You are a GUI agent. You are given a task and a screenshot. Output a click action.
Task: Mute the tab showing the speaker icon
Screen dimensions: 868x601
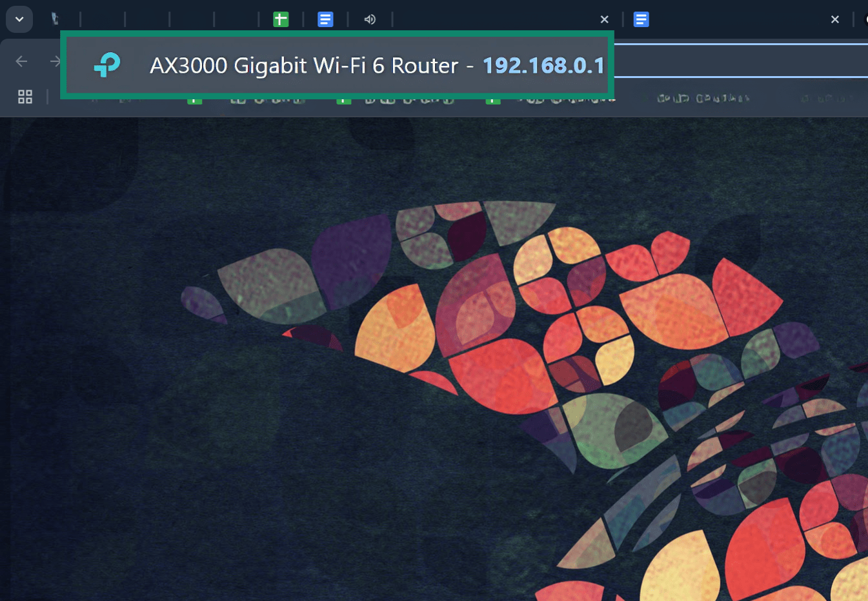point(370,19)
